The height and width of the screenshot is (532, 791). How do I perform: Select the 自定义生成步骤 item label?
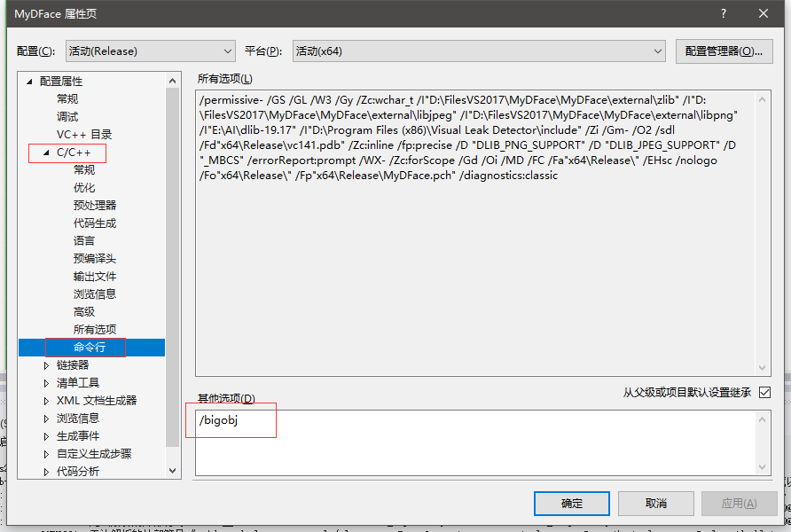pyautogui.click(x=94, y=454)
